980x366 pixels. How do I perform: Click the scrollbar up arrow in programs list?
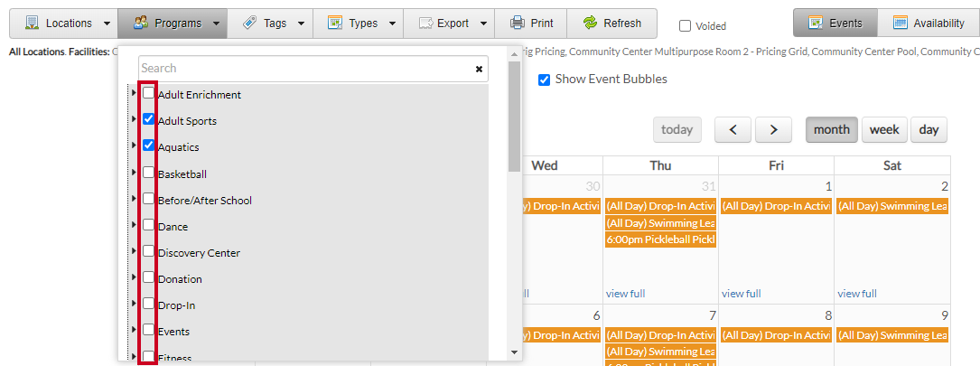[x=514, y=54]
